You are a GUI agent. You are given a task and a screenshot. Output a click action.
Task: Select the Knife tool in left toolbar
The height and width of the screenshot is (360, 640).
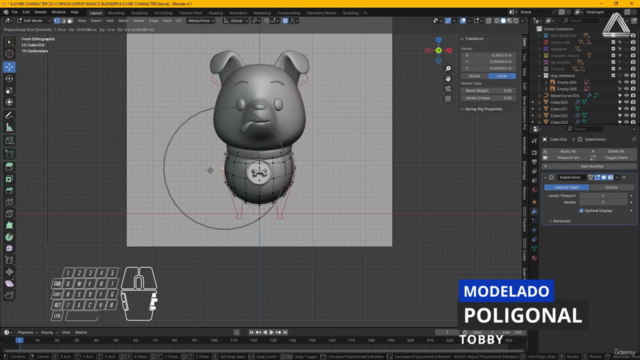click(9, 213)
